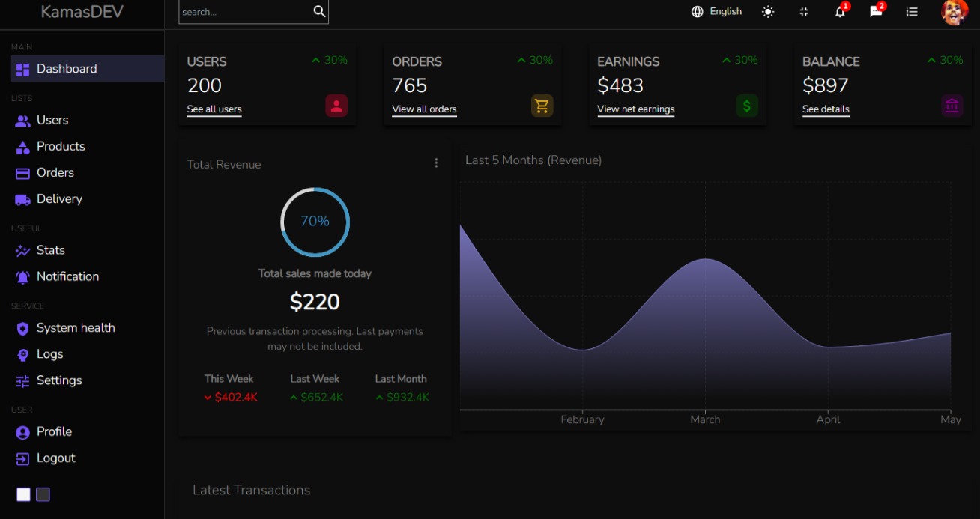This screenshot has height=519, width=980.
Task: Click the Logout arrow icon
Action: tap(22, 458)
